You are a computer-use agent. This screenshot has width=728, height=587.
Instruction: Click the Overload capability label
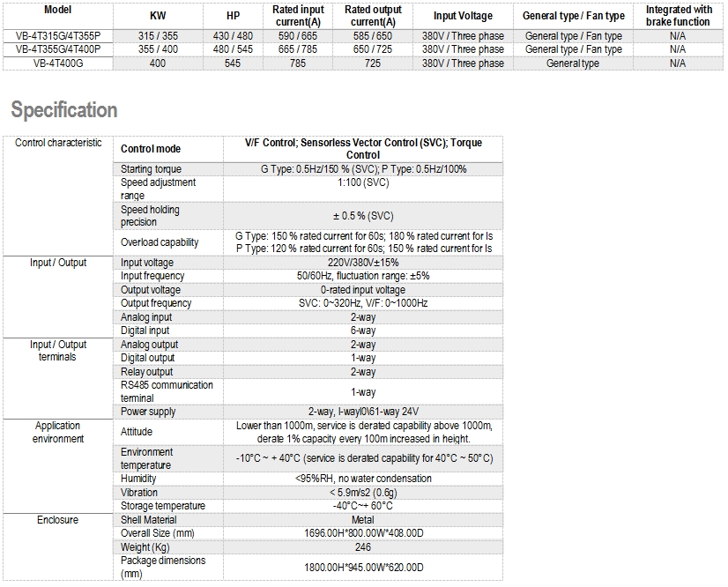[160, 242]
